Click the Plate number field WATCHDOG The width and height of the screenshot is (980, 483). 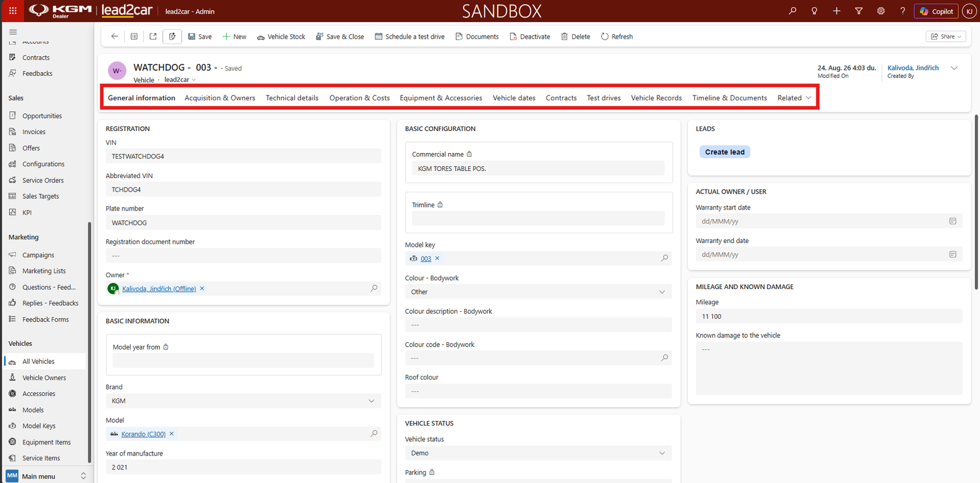point(243,223)
